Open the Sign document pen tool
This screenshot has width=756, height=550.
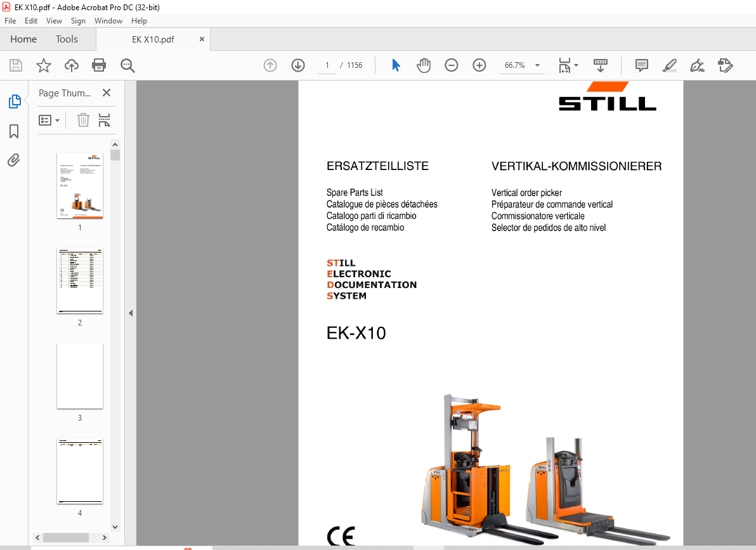pos(697,65)
